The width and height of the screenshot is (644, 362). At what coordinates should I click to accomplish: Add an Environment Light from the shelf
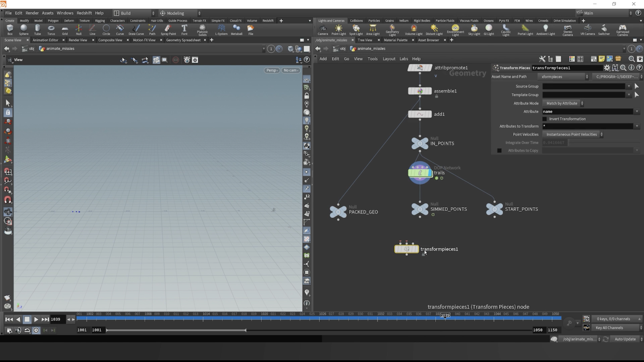455,30
